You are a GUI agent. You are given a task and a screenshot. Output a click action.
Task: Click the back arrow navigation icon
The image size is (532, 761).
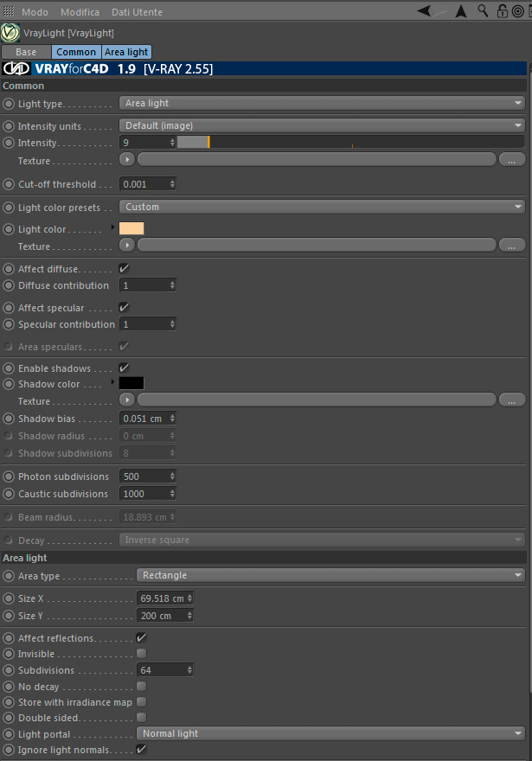pyautogui.click(x=424, y=10)
